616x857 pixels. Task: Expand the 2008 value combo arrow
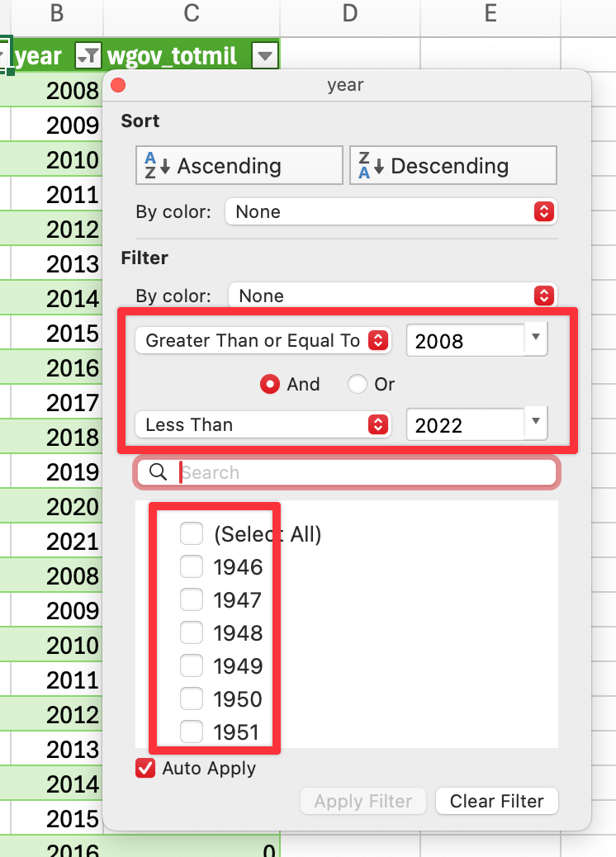click(536, 338)
